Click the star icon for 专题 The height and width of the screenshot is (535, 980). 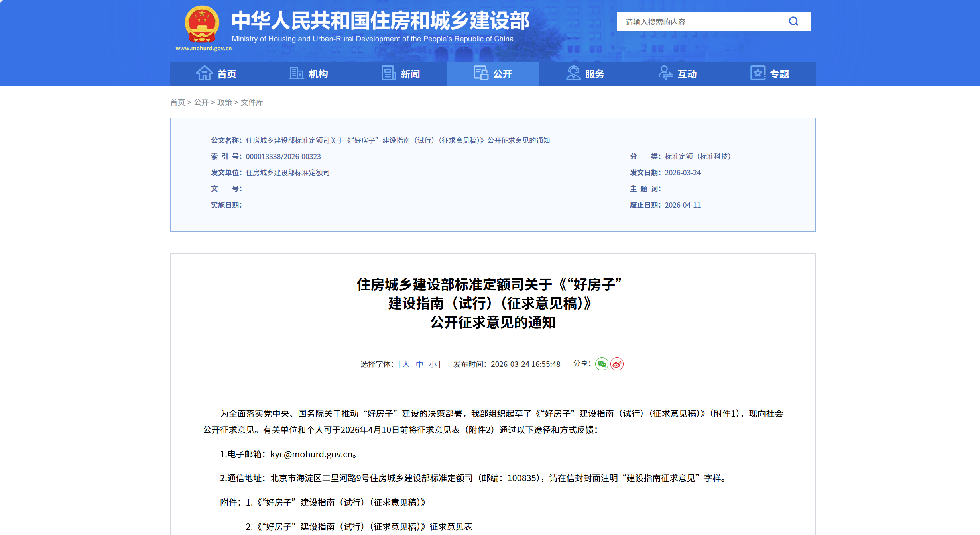click(758, 73)
